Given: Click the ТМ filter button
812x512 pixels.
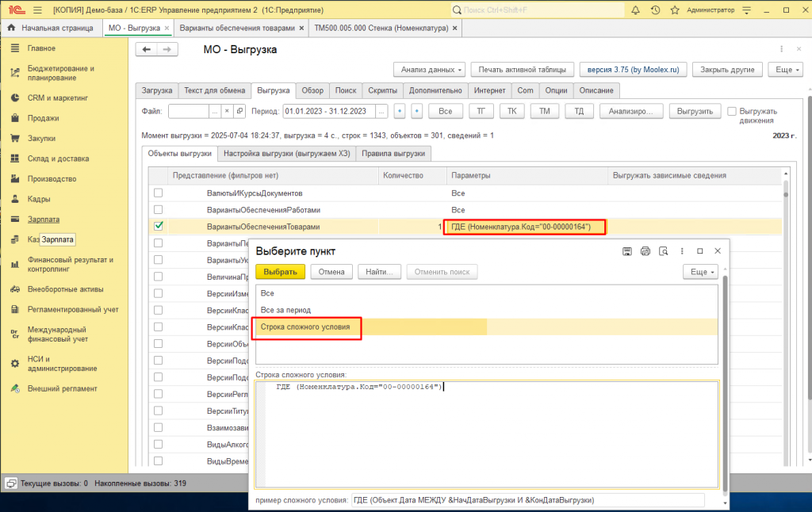Looking at the screenshot, I should [544, 111].
